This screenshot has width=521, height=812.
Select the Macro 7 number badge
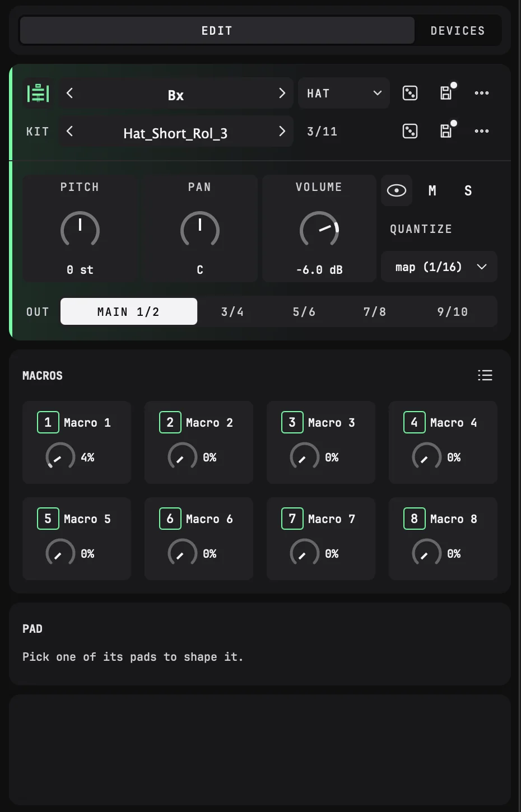pos(292,519)
